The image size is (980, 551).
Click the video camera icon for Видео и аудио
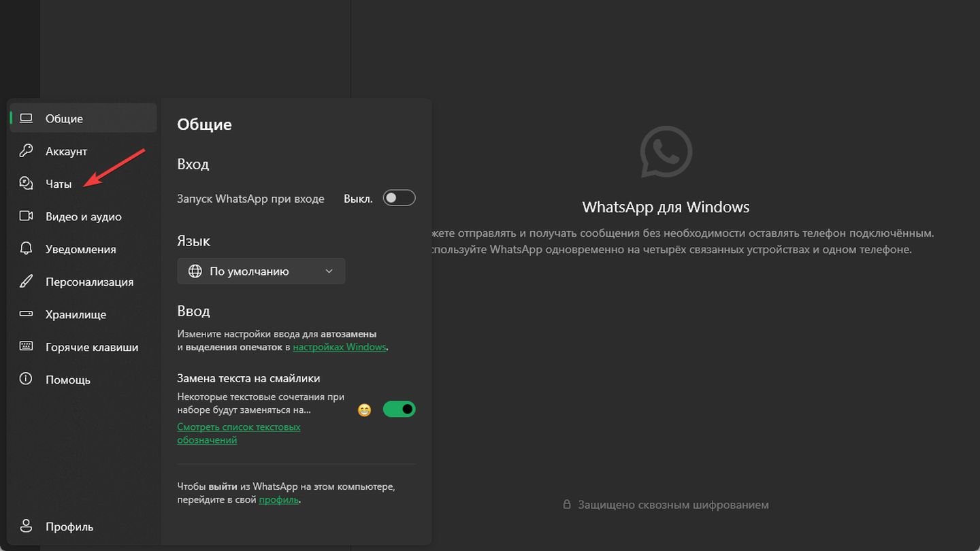pyautogui.click(x=26, y=216)
